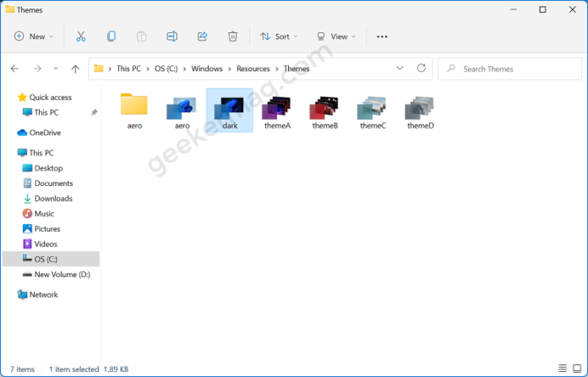Select This PC tree root
The image size is (588, 377).
pos(35,153)
